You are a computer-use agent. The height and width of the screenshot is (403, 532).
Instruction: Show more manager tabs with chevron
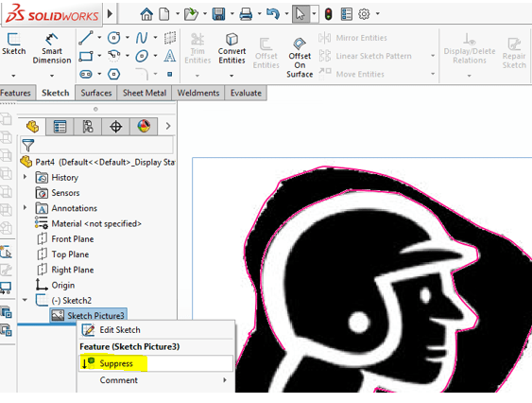point(168,126)
